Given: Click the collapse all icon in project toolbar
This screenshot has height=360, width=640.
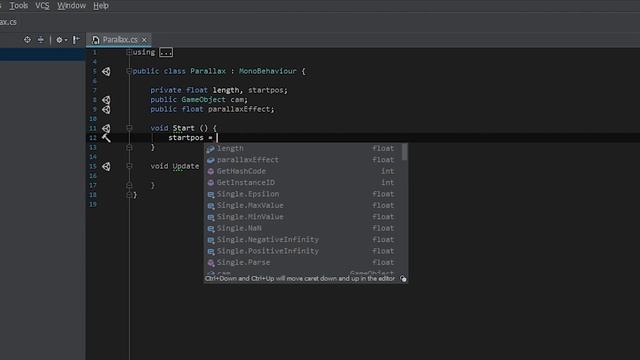Looking at the screenshot, I should [x=40, y=40].
